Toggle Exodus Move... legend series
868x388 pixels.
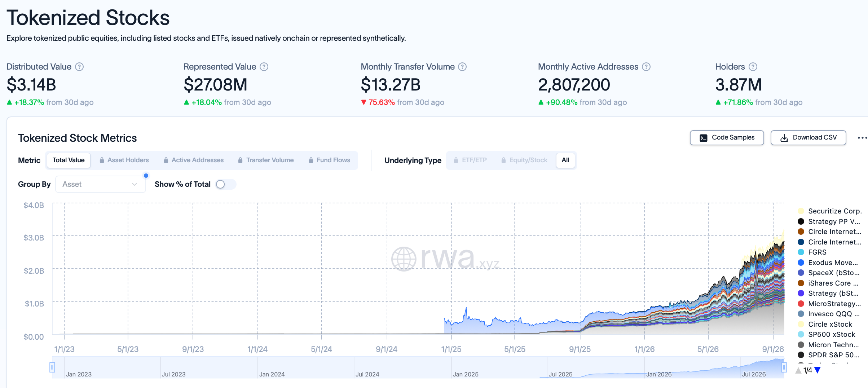tap(828, 263)
